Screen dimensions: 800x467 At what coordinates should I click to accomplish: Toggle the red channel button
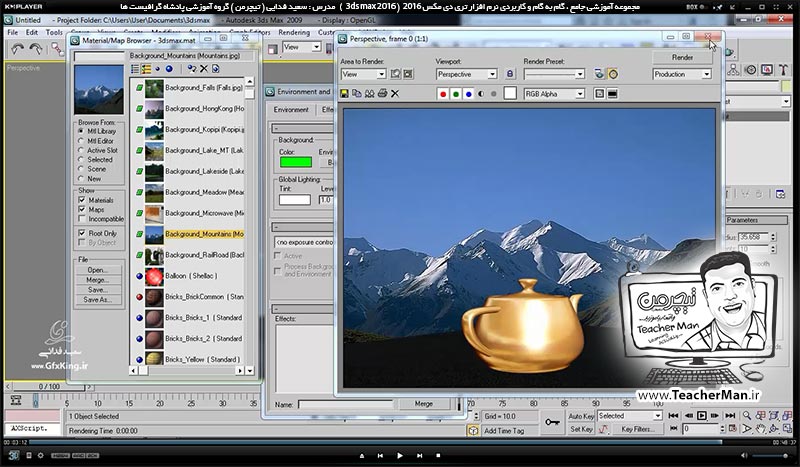click(x=443, y=94)
